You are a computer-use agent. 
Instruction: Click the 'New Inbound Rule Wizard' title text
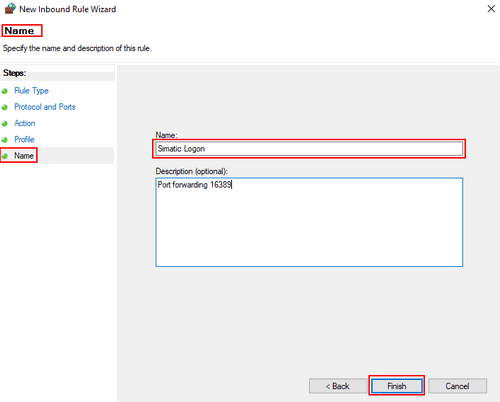pos(68,9)
